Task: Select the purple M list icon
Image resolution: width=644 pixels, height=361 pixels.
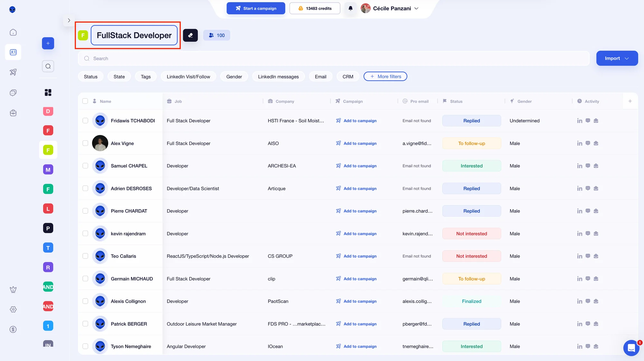Action: [x=48, y=170]
